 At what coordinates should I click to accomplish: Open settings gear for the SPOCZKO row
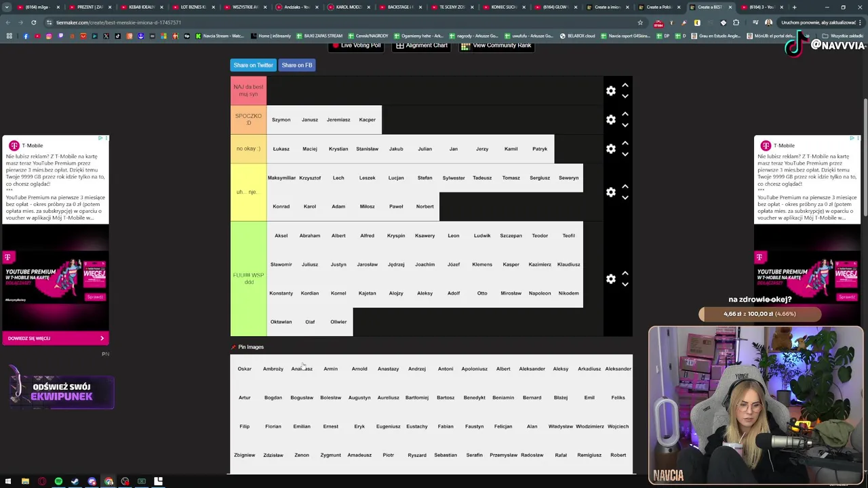(611, 120)
